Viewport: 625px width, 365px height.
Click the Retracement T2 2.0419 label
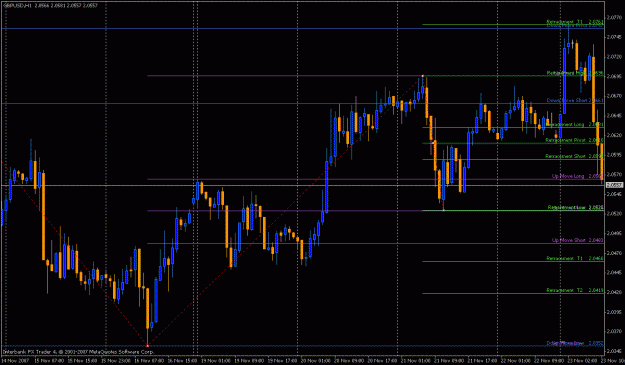point(575,290)
